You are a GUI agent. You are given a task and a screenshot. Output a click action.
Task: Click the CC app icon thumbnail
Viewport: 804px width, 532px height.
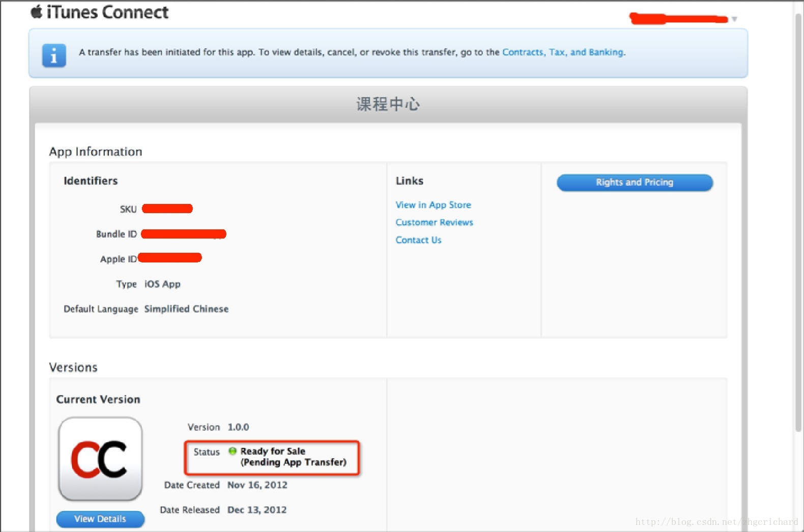click(100, 459)
